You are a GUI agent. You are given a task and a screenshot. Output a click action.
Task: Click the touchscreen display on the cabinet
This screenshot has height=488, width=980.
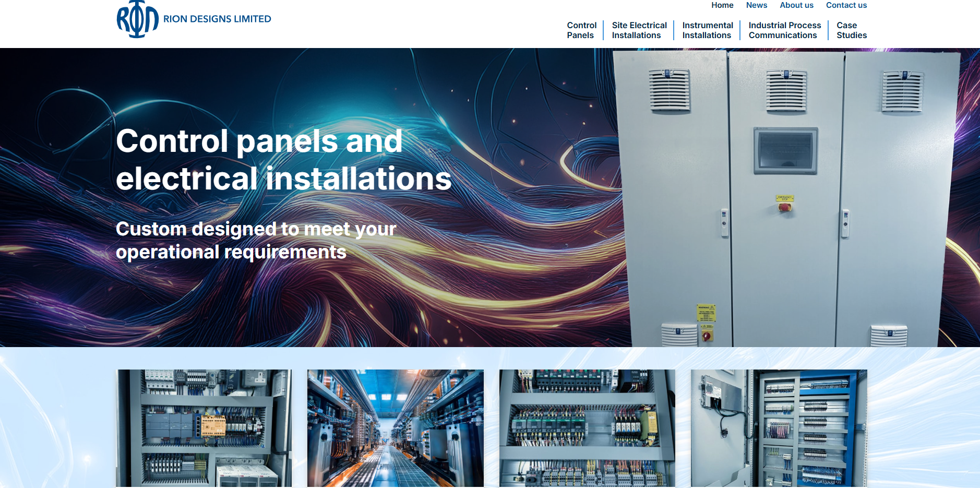pyautogui.click(x=785, y=150)
